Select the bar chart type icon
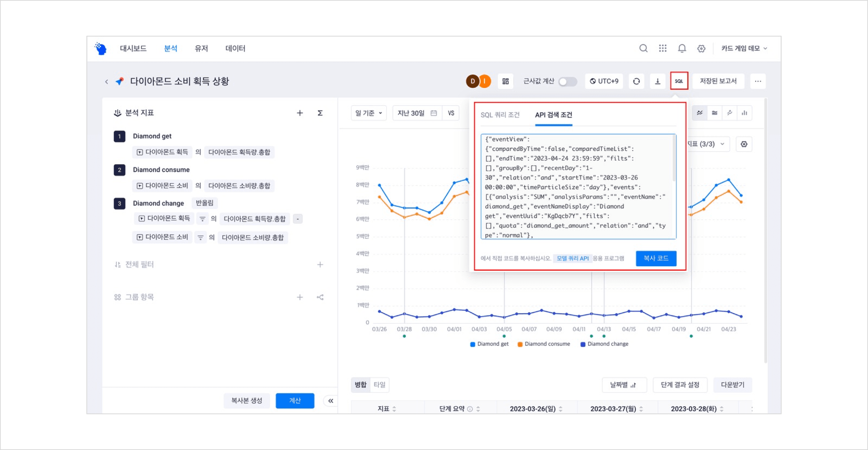The width and height of the screenshot is (868, 450). click(744, 113)
